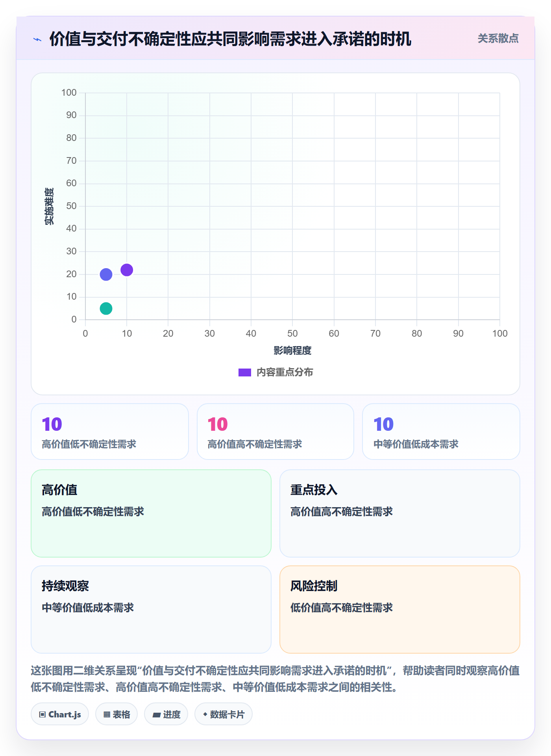The width and height of the screenshot is (551, 756).
Task: Open the orange 风险控制 quadrant card
Action: point(400,610)
